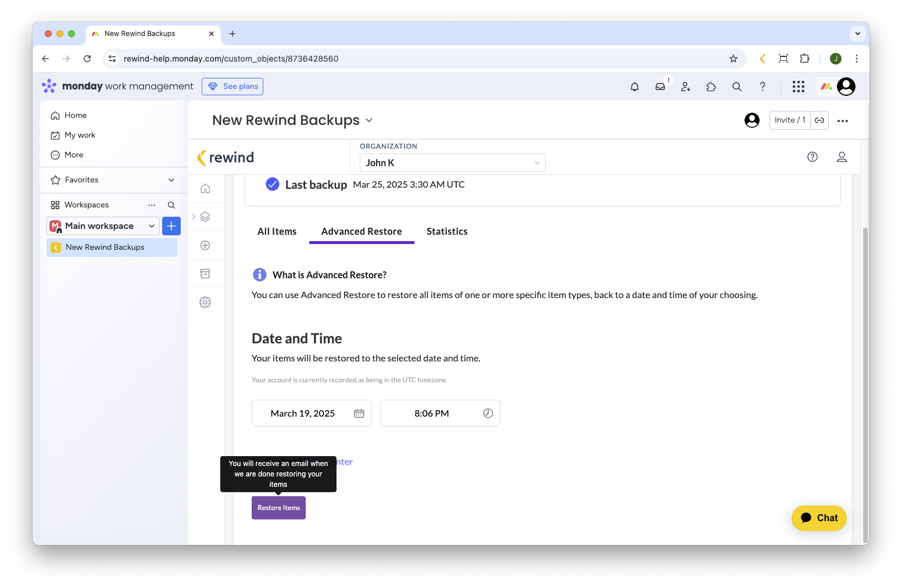Expand the Organization John K dropdown

[453, 163]
